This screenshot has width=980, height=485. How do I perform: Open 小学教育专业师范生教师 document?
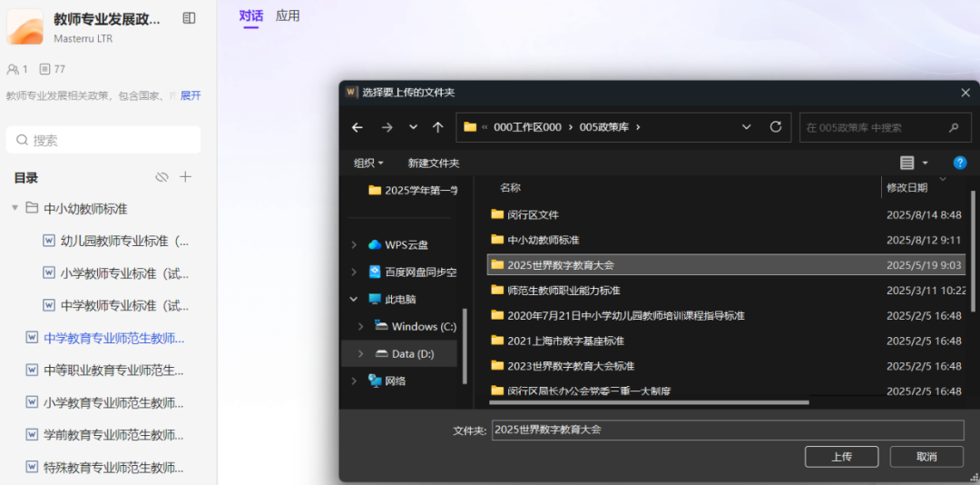click(x=113, y=402)
